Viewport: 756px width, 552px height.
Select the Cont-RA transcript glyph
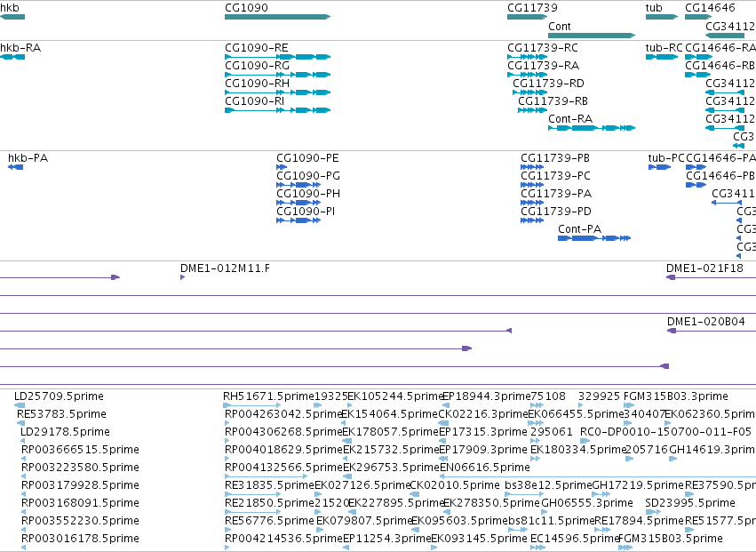(592, 128)
